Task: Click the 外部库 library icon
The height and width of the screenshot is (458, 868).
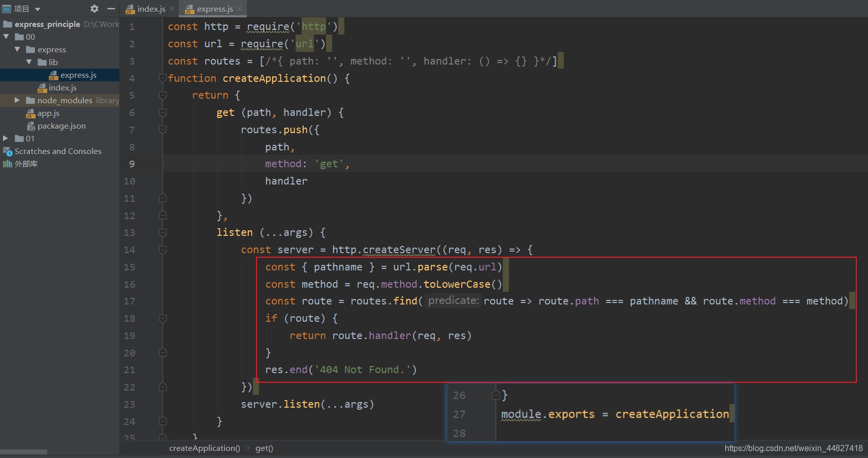Action: point(8,164)
